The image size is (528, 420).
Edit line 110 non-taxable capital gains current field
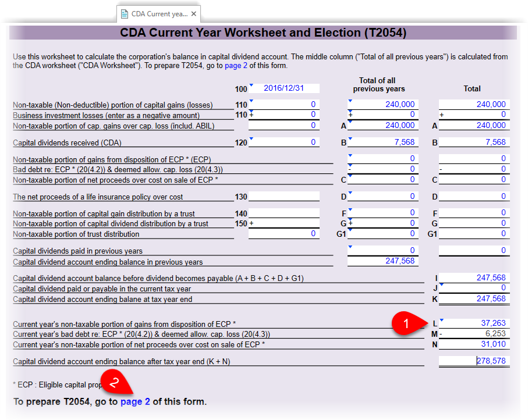pos(284,104)
